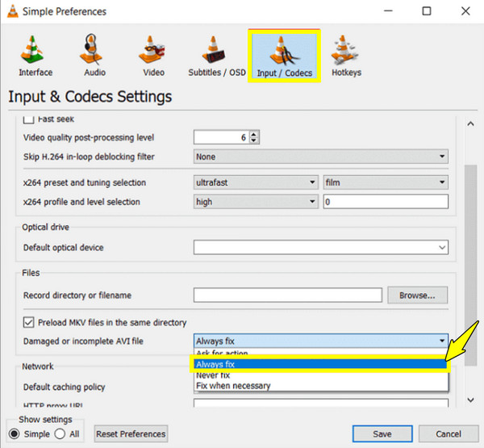Minimize the Simple Preferences window
This screenshot has height=448, width=484.
coord(388,11)
